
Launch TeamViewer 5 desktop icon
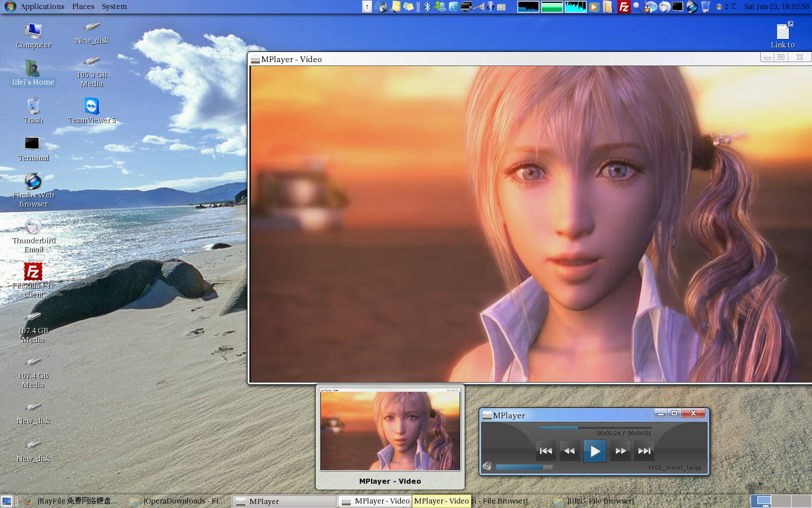click(x=92, y=111)
